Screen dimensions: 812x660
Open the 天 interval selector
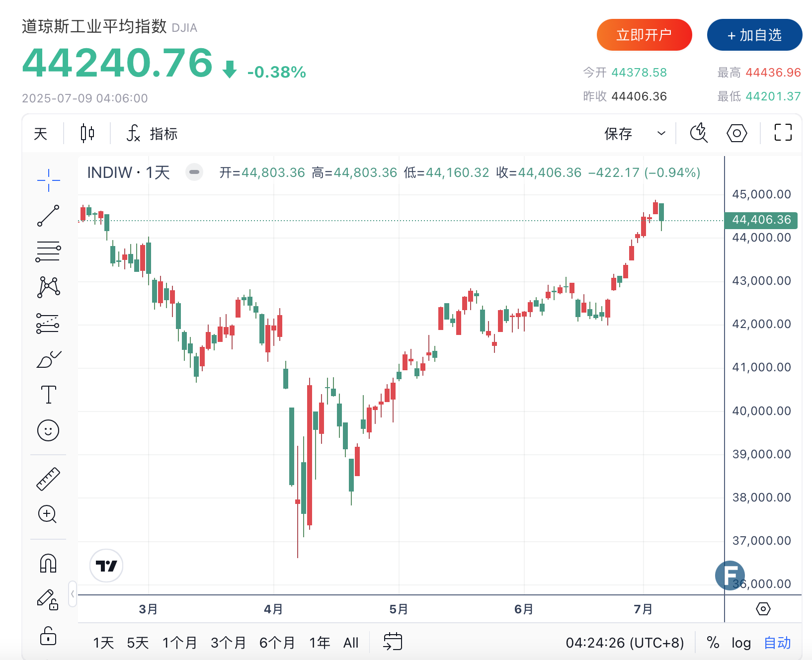pos(41,133)
